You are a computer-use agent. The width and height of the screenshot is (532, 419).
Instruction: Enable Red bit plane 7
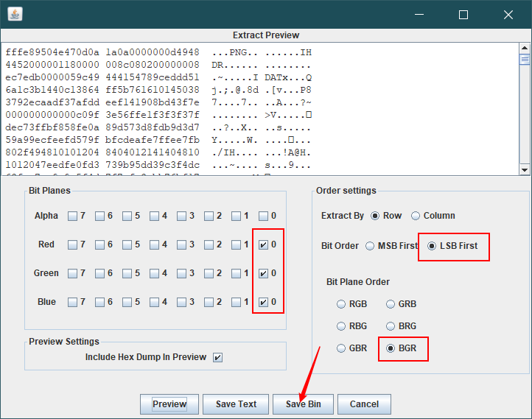coord(72,244)
